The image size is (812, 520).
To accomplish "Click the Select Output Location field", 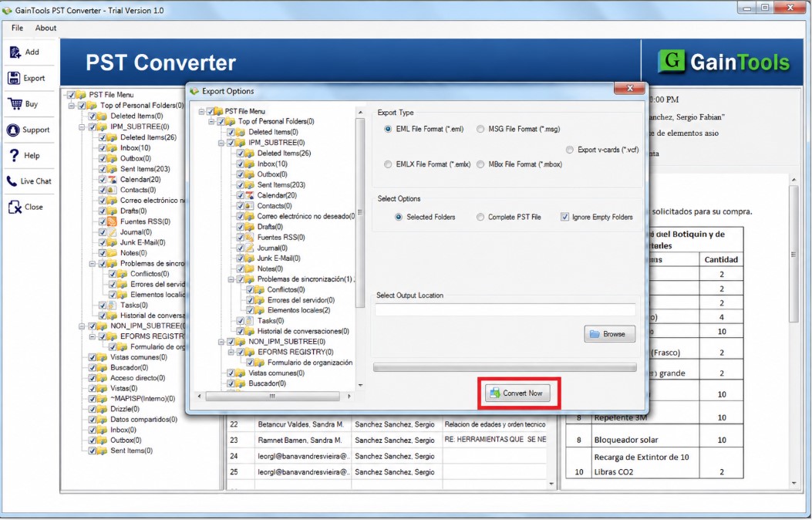I will 505,309.
